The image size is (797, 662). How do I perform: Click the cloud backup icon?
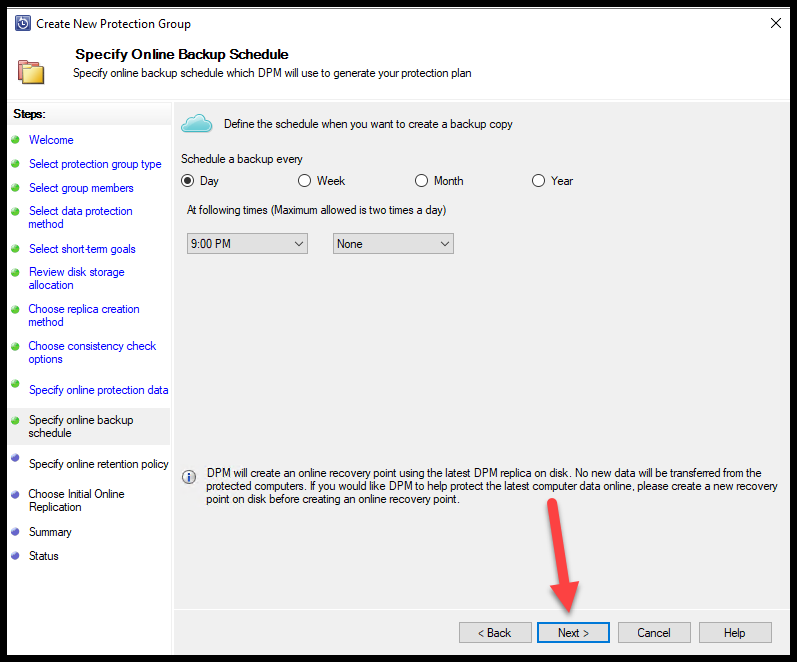point(197,124)
